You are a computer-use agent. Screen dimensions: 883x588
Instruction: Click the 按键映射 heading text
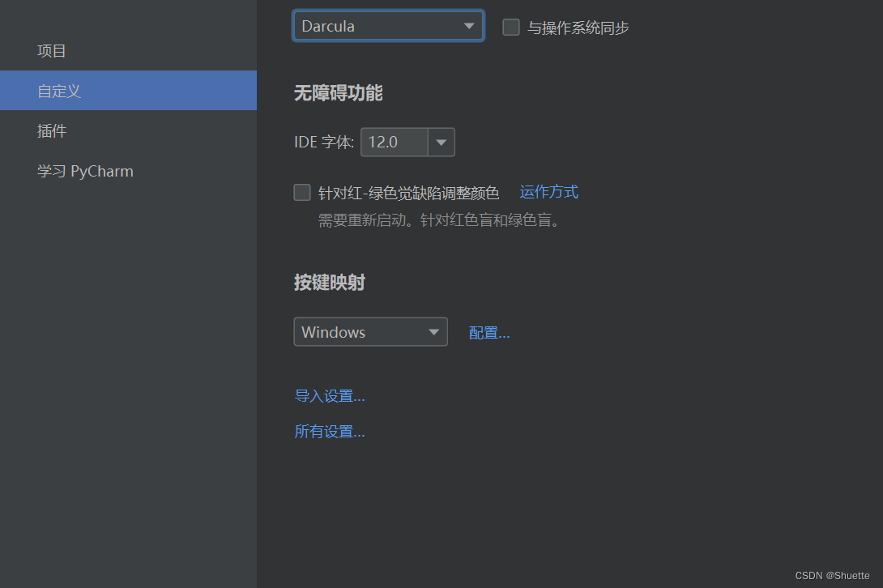pos(330,282)
